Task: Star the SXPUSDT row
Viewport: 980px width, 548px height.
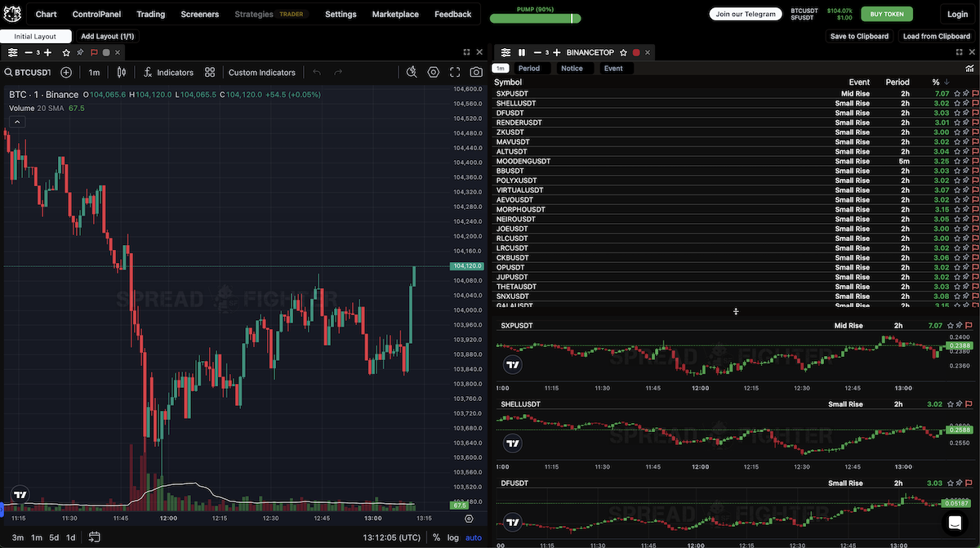Action: [x=957, y=94]
